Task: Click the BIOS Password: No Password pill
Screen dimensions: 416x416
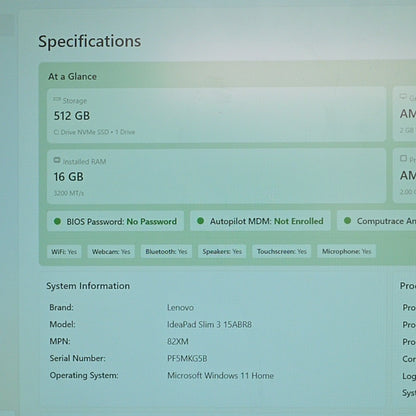Action: (x=115, y=221)
